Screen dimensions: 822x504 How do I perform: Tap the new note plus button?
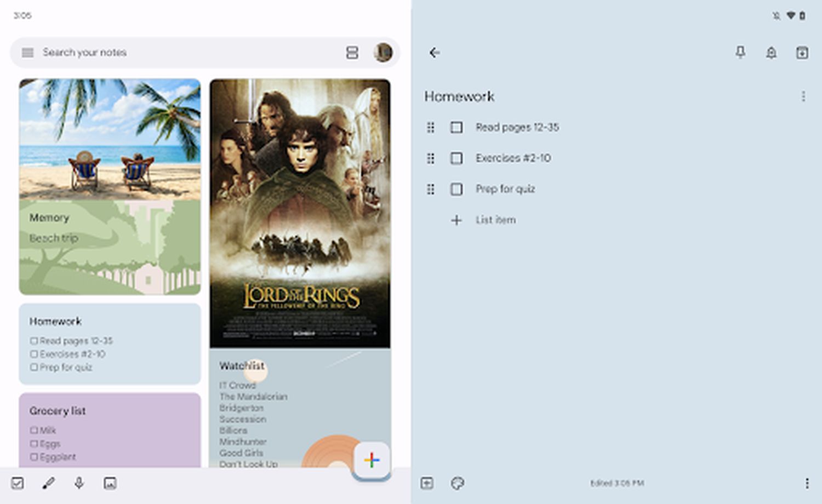pos(372,460)
